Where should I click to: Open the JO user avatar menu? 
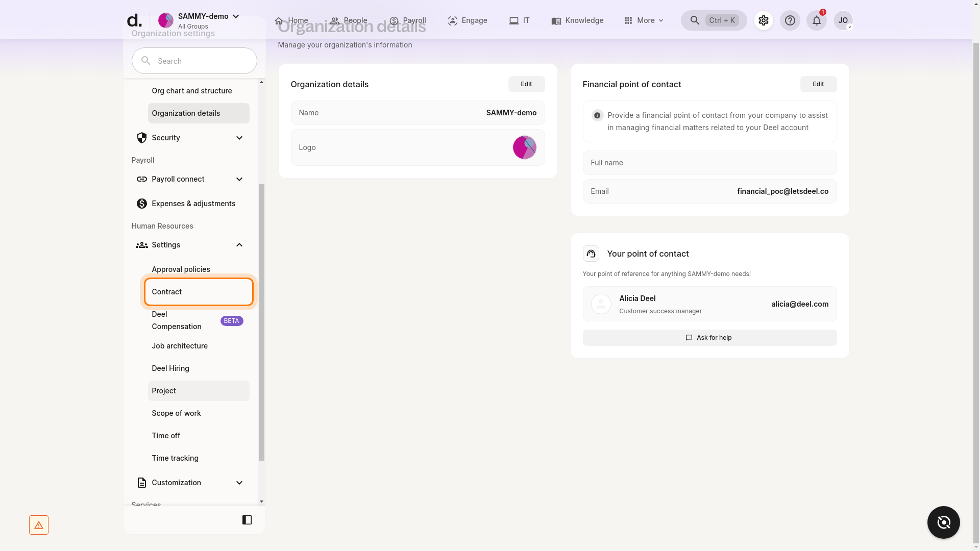point(843,20)
